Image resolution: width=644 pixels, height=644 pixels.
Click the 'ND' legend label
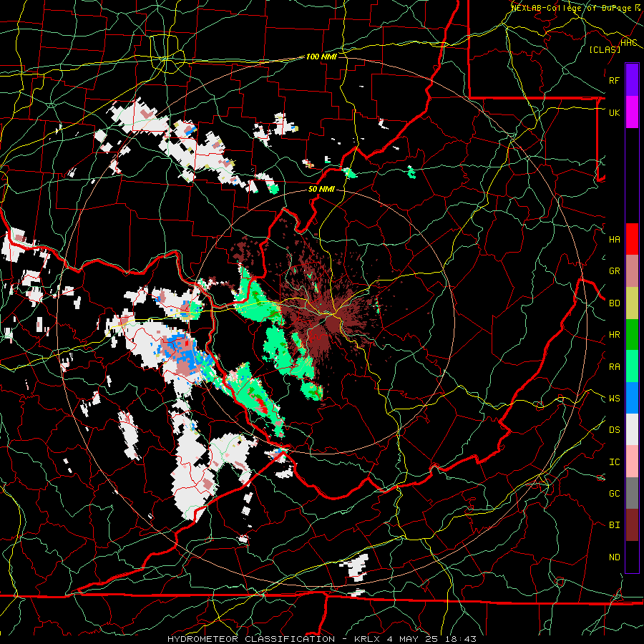click(x=614, y=557)
